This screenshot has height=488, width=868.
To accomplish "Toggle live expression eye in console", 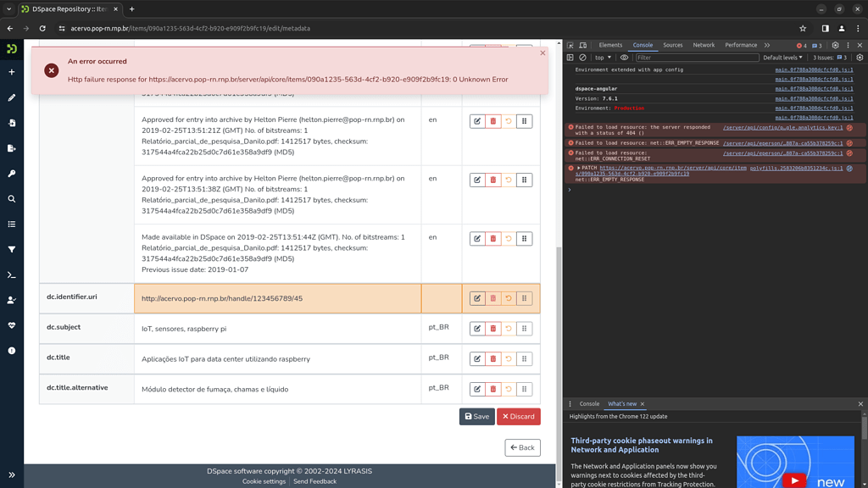I will click(625, 58).
